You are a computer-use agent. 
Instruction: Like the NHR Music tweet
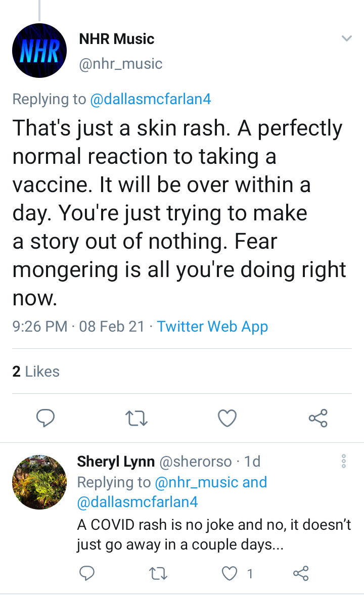(227, 418)
